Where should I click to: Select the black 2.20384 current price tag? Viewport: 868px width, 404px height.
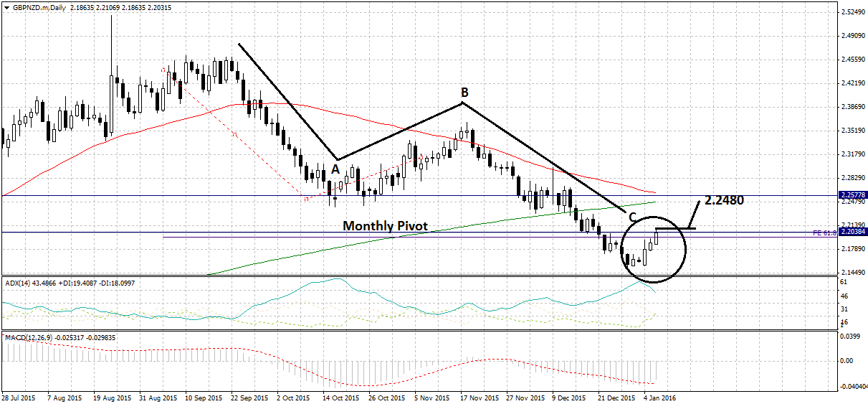(x=852, y=232)
